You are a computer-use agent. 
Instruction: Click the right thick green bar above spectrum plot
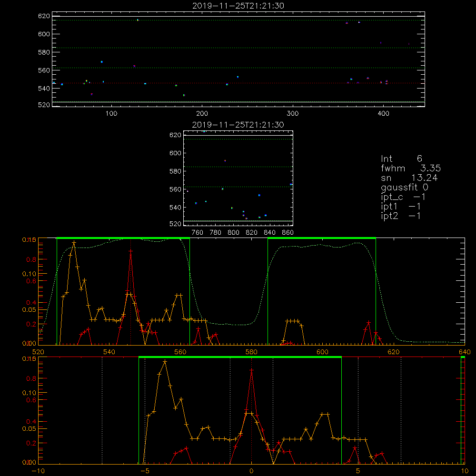322,238
